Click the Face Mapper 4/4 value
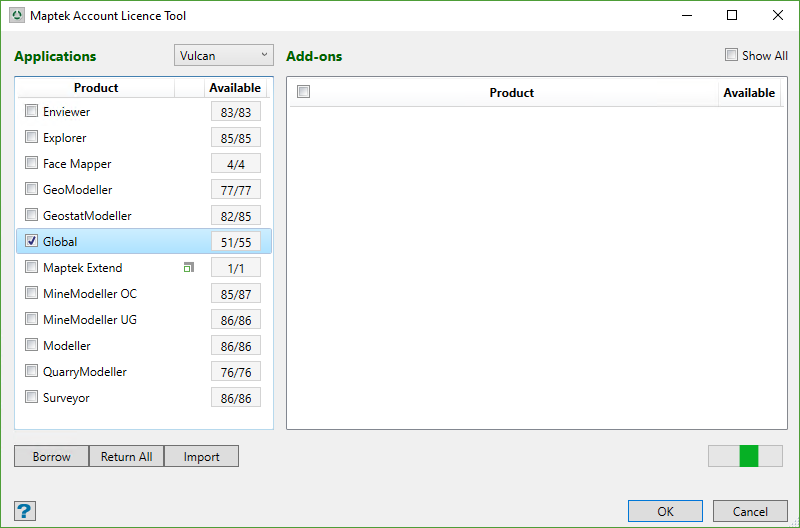This screenshot has height=528, width=800. pyautogui.click(x=236, y=164)
